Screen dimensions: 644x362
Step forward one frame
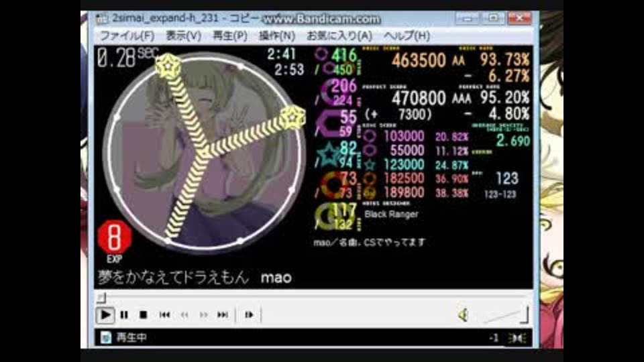249,315
